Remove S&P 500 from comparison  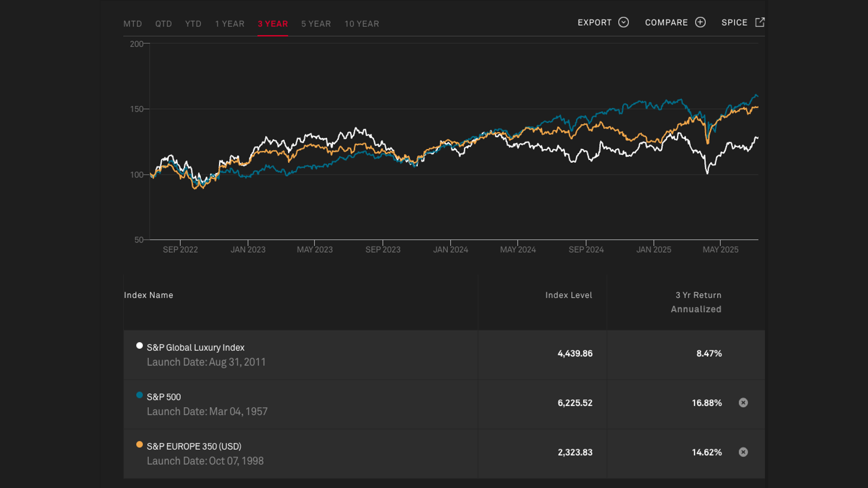tap(743, 402)
